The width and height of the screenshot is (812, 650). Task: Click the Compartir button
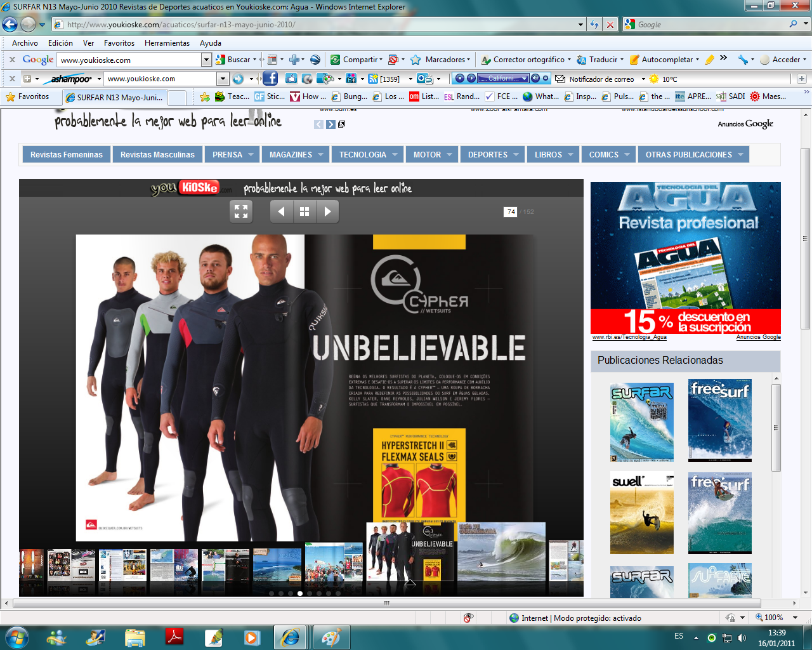pyautogui.click(x=357, y=60)
